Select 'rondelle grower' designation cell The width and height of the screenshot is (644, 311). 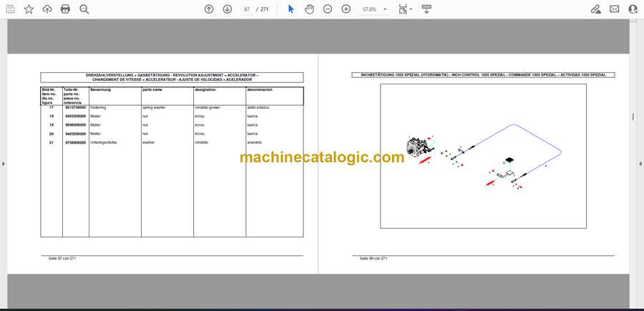pyautogui.click(x=208, y=107)
